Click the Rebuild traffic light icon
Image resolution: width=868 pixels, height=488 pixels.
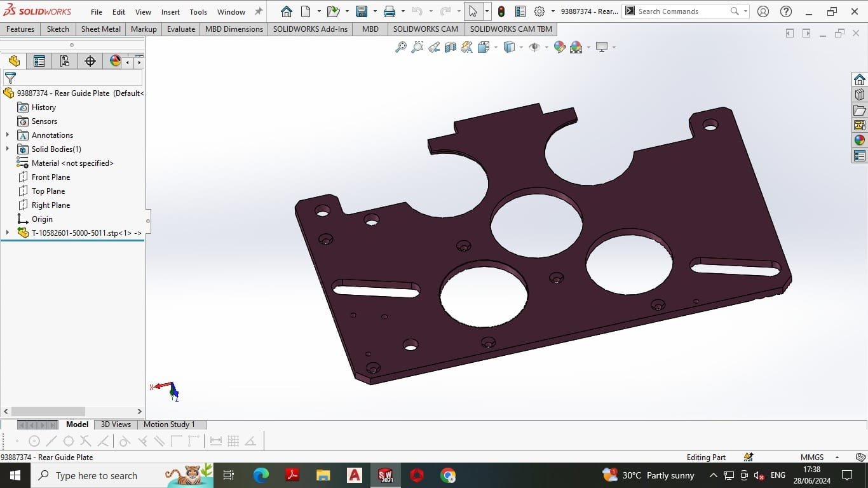click(x=501, y=11)
